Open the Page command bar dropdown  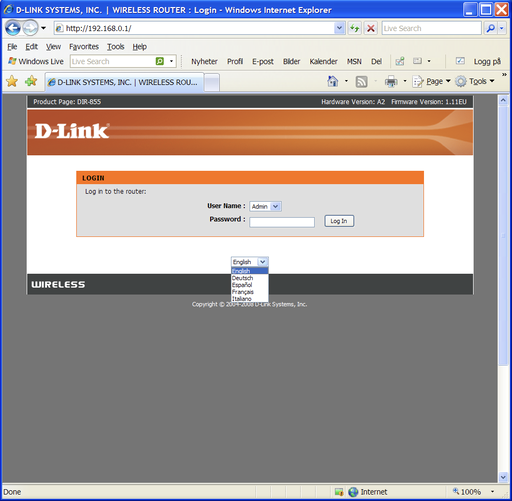[432, 81]
